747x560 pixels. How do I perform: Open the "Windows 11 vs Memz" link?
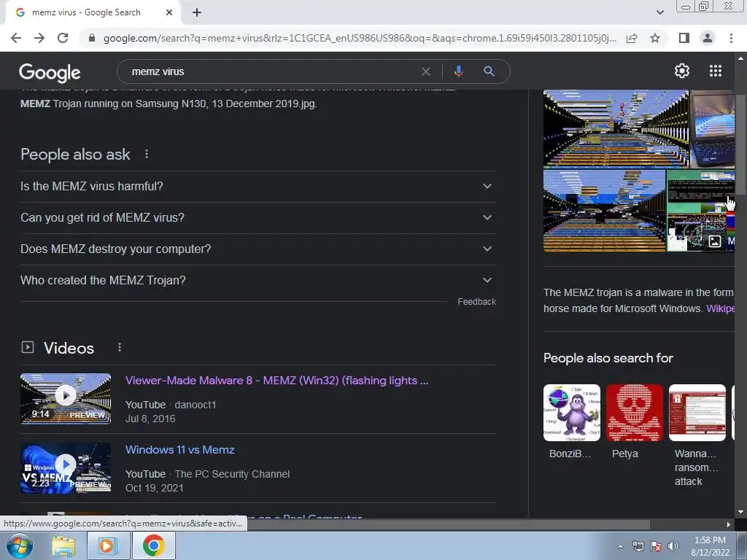[x=180, y=449]
